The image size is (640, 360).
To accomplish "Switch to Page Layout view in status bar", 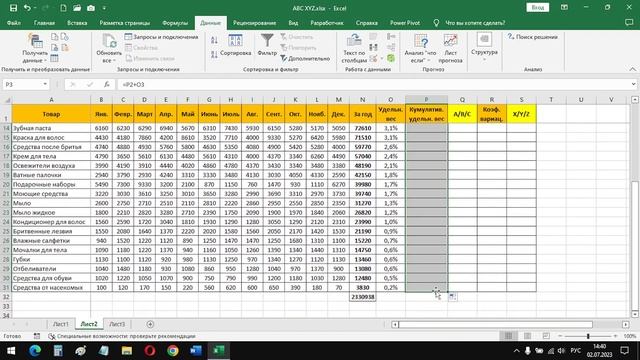I will point(527,336).
